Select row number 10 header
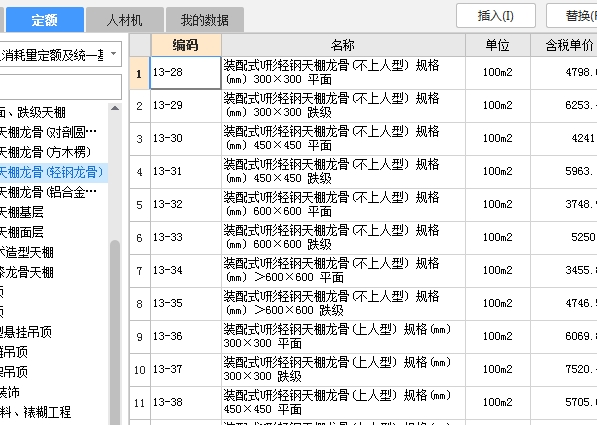 pos(140,370)
